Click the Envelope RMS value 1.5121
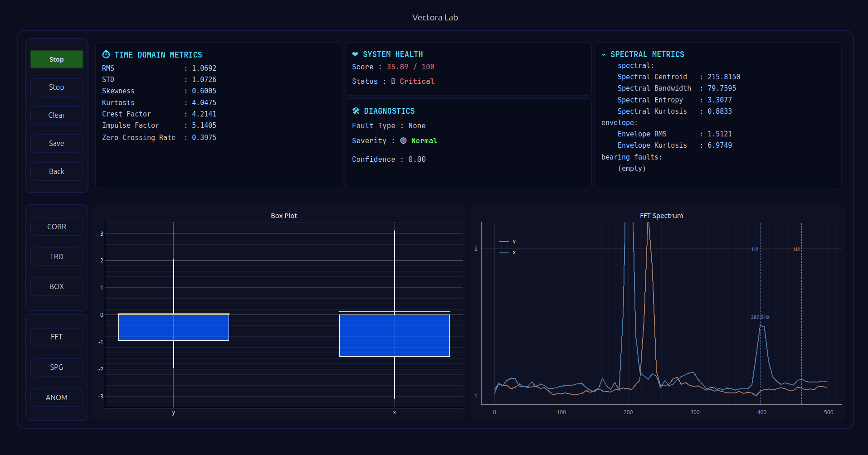This screenshot has height=455, width=868. click(720, 134)
